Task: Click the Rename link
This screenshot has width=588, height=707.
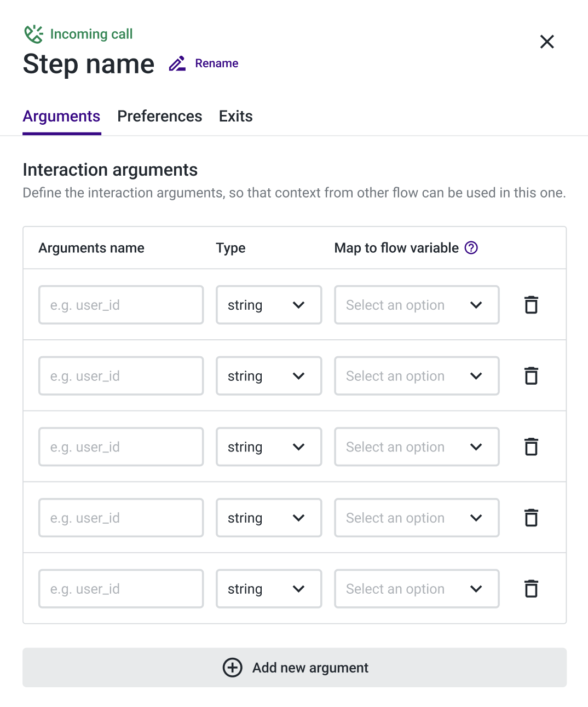Action: pos(217,63)
